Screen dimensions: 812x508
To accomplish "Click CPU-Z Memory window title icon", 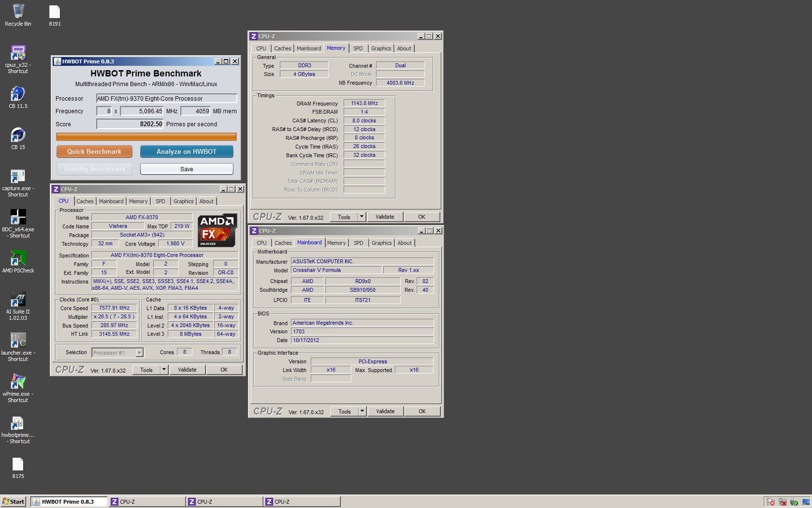I will (x=253, y=36).
